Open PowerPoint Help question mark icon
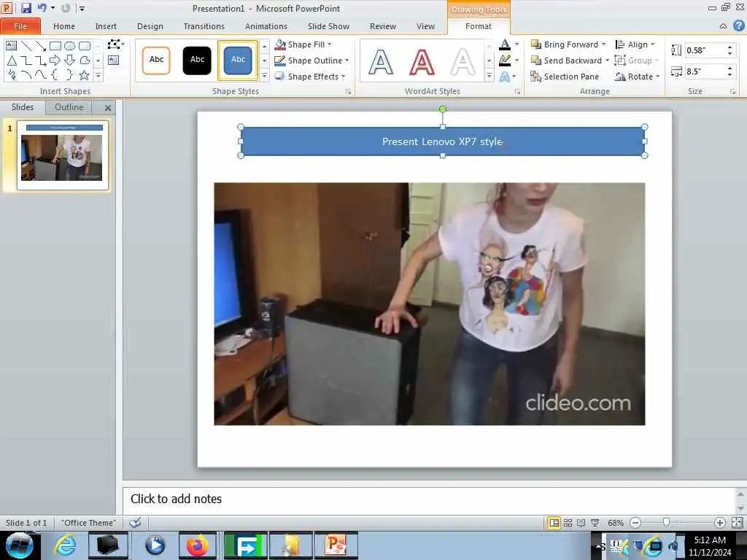The image size is (747, 560). 738,26
